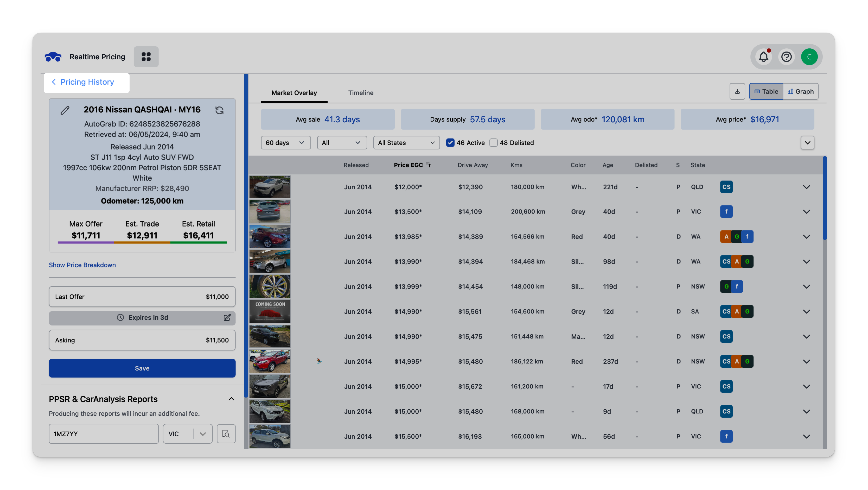Click the Show Price Breakdown link
This screenshot has width=868, height=490.
pos(82,265)
